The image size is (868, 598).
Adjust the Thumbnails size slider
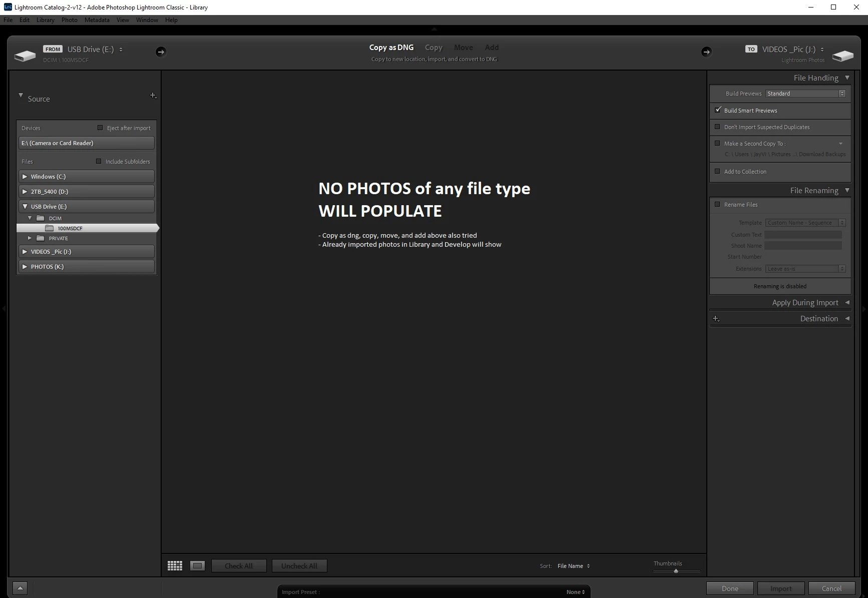(x=676, y=571)
